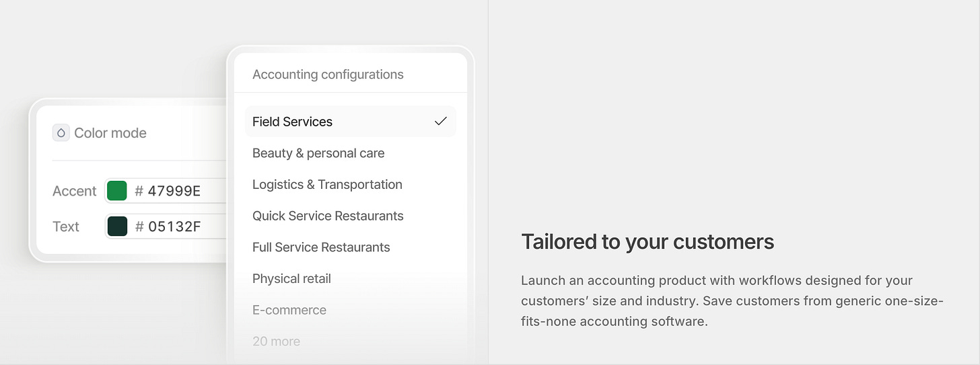Select Logistics & Transportation entry
This screenshot has width=980, height=365.
(327, 184)
